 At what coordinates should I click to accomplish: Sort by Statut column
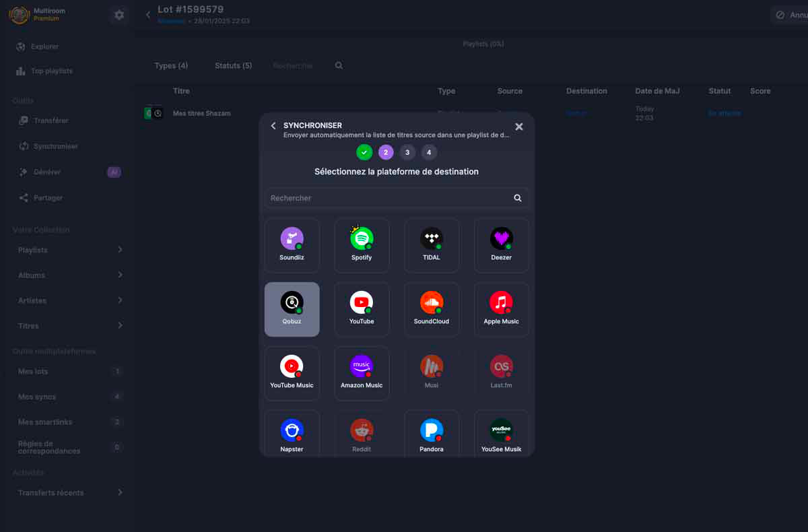[719, 91]
